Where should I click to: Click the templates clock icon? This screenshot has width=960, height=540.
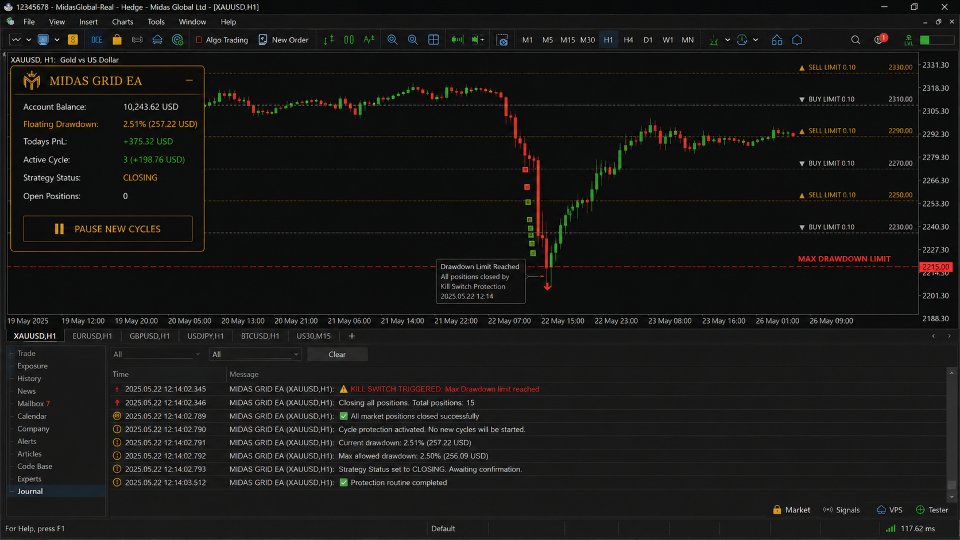click(742, 40)
